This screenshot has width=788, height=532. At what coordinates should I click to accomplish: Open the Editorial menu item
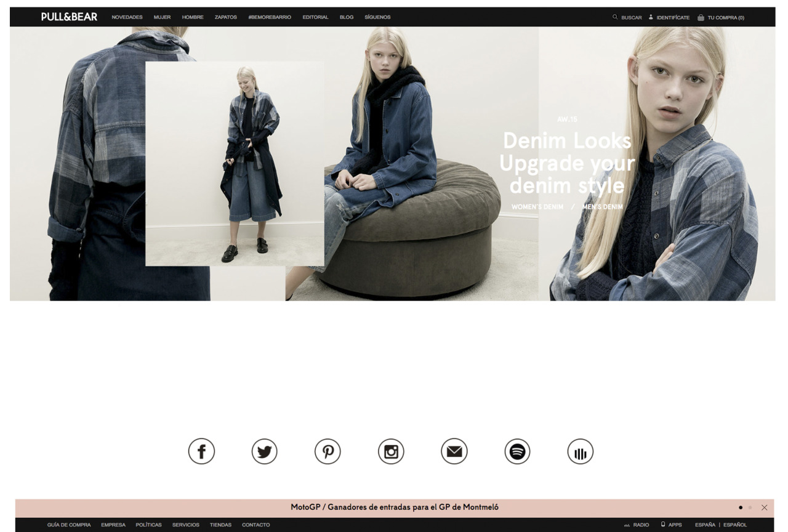(x=316, y=17)
